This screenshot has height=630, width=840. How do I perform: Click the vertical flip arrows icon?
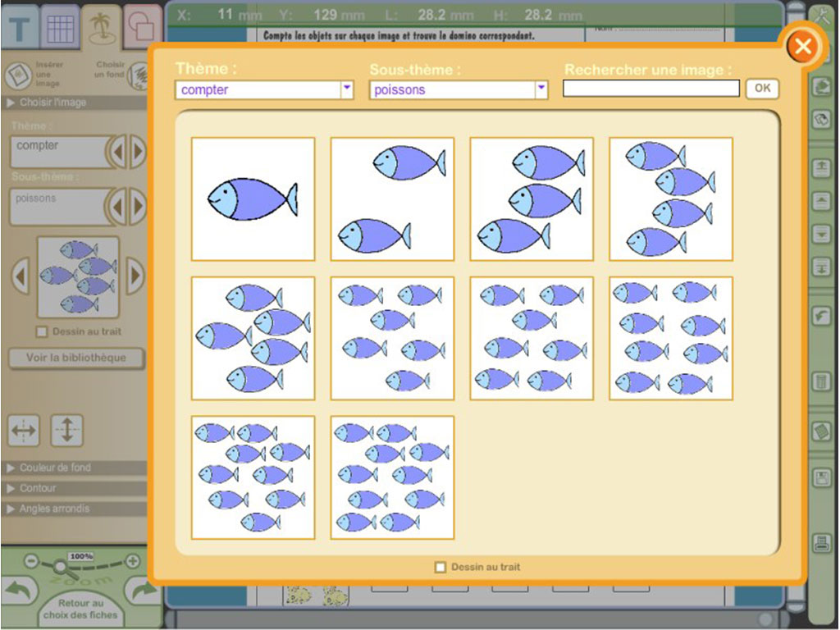coord(66,430)
